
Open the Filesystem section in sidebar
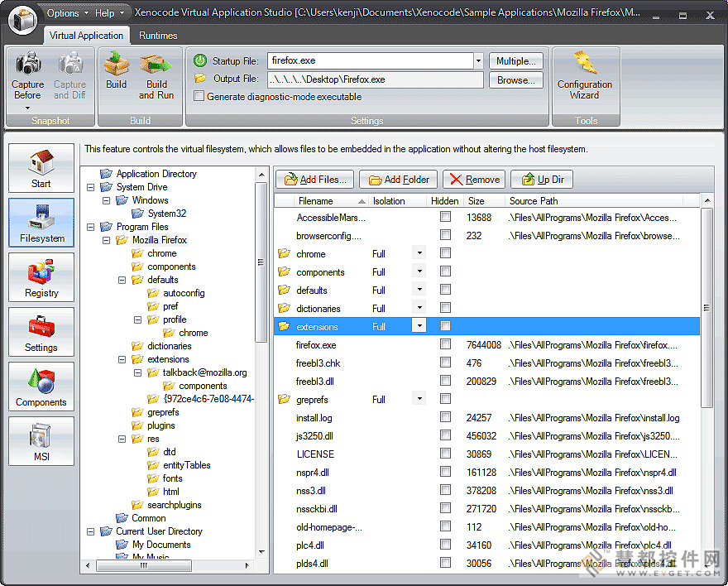pyautogui.click(x=41, y=223)
